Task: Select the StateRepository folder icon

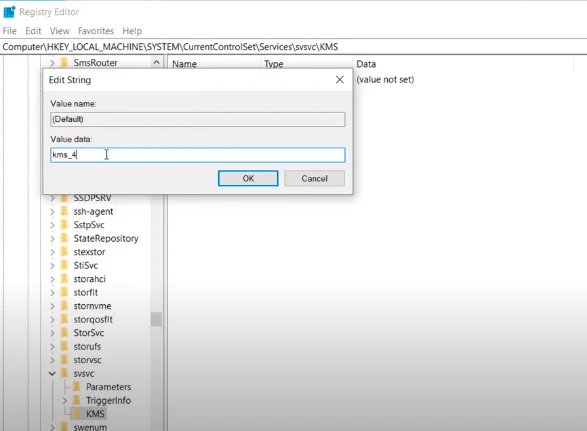Action: coord(64,238)
